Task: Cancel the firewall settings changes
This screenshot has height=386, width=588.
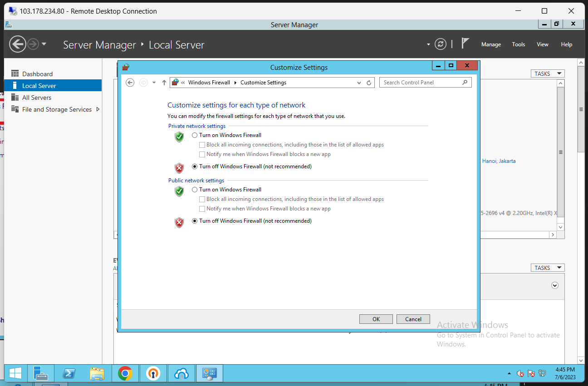Action: tap(413, 319)
